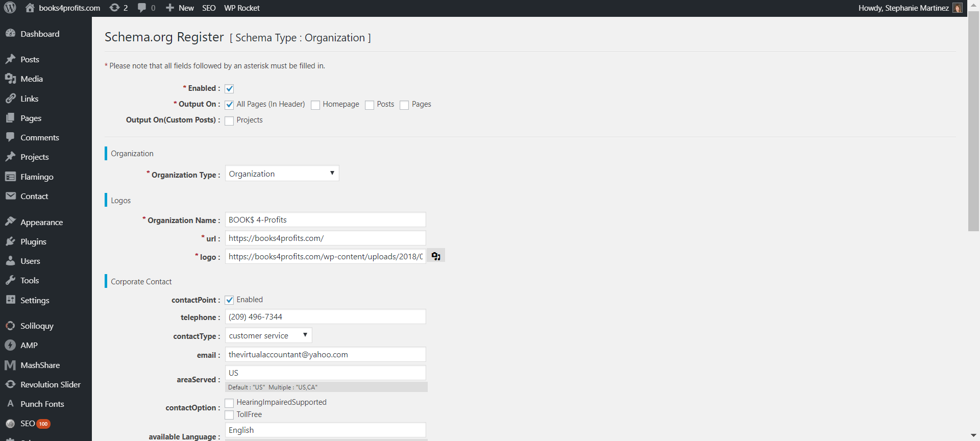Click media library button beside logo field
Viewport: 980px width, 441px height.
436,256
